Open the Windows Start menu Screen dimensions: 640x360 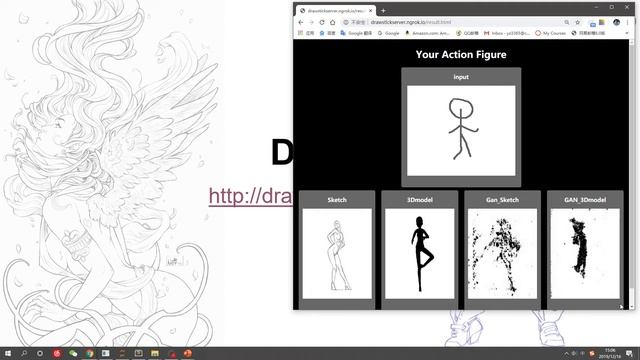click(x=7, y=353)
